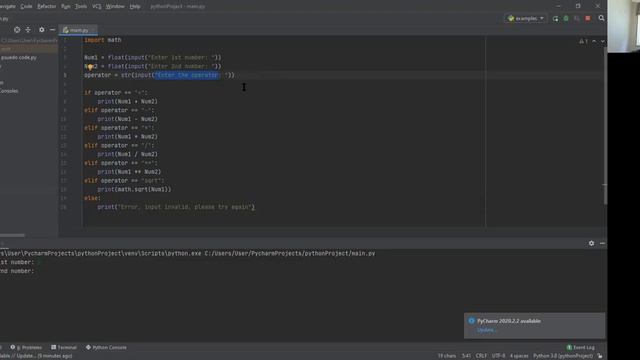Screen dimensions: 640x360
Task: Open the examples run configuration dropdown
Action: tap(526, 18)
